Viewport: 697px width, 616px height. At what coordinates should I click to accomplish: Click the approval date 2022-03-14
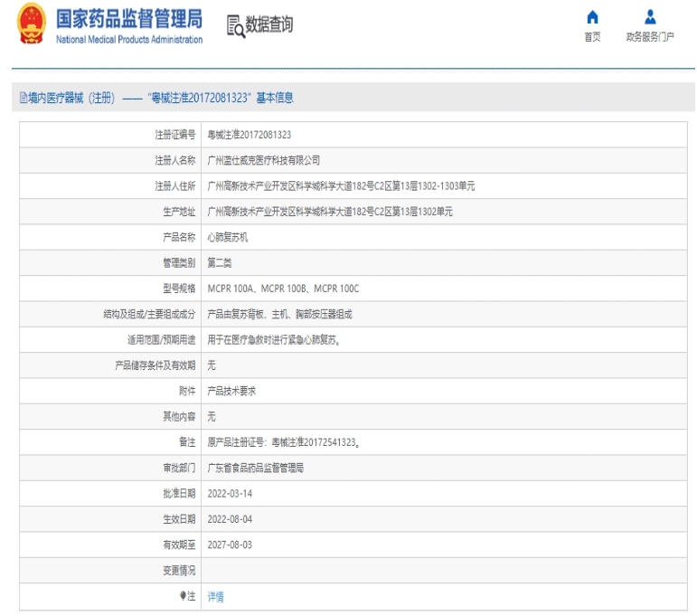click(x=230, y=494)
